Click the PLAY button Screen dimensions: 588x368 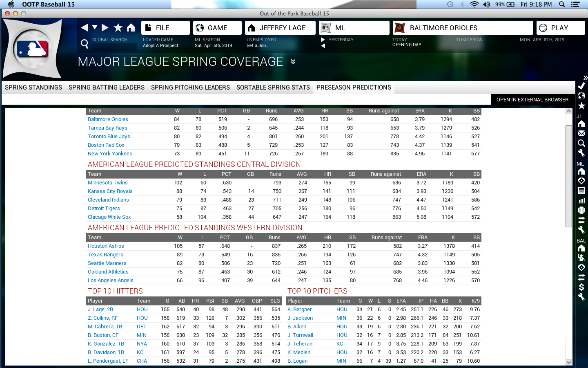pyautogui.click(x=561, y=28)
